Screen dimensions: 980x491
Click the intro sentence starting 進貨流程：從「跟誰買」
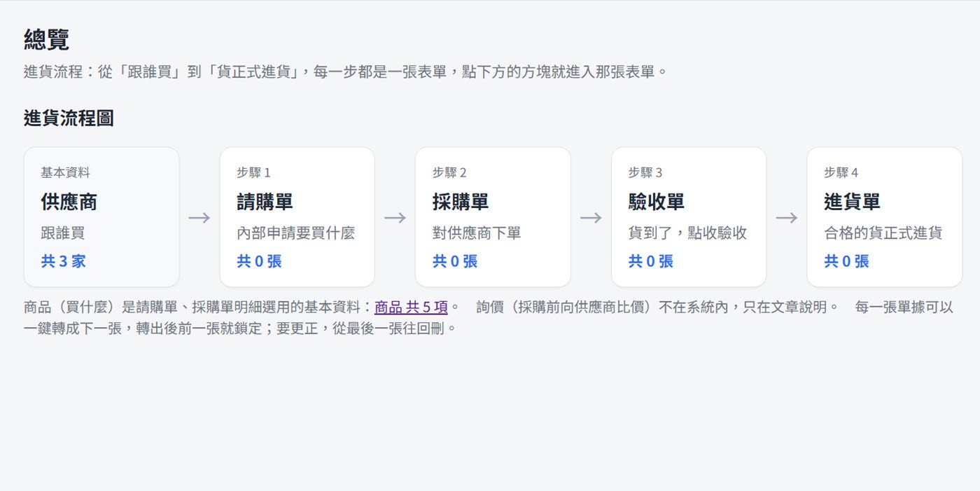point(346,71)
